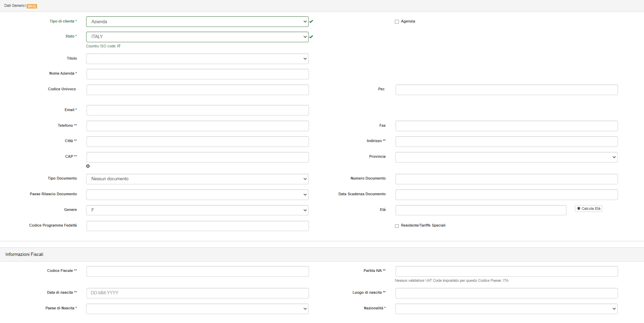Click the Tipo di cliente label
Viewport: 644px width, 323px height.
[x=63, y=21]
